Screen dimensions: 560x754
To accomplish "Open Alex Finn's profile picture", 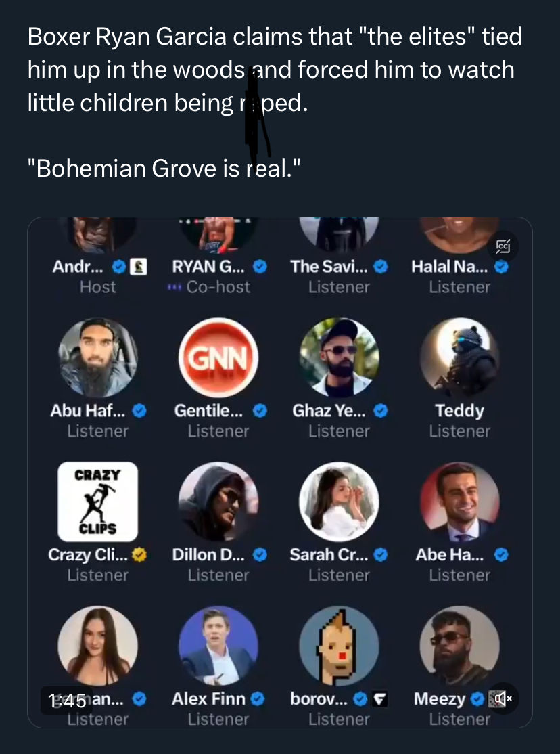I will pos(218,645).
